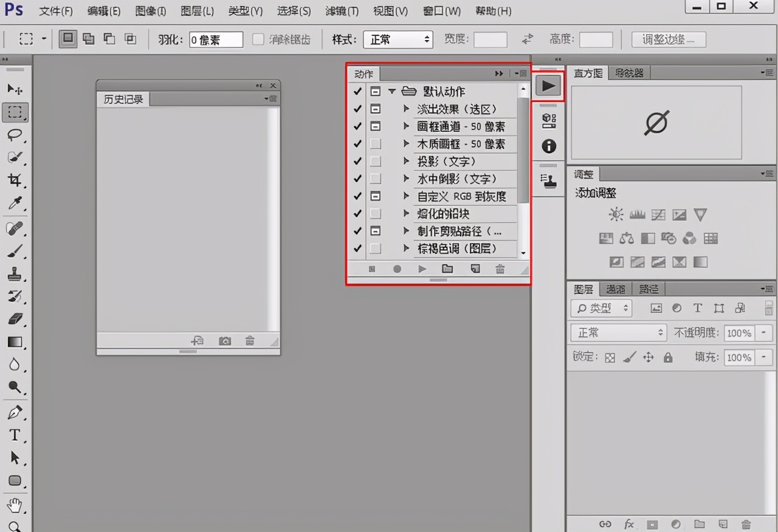The height and width of the screenshot is (532, 778).
Task: Select the Move tool
Action: point(15,89)
